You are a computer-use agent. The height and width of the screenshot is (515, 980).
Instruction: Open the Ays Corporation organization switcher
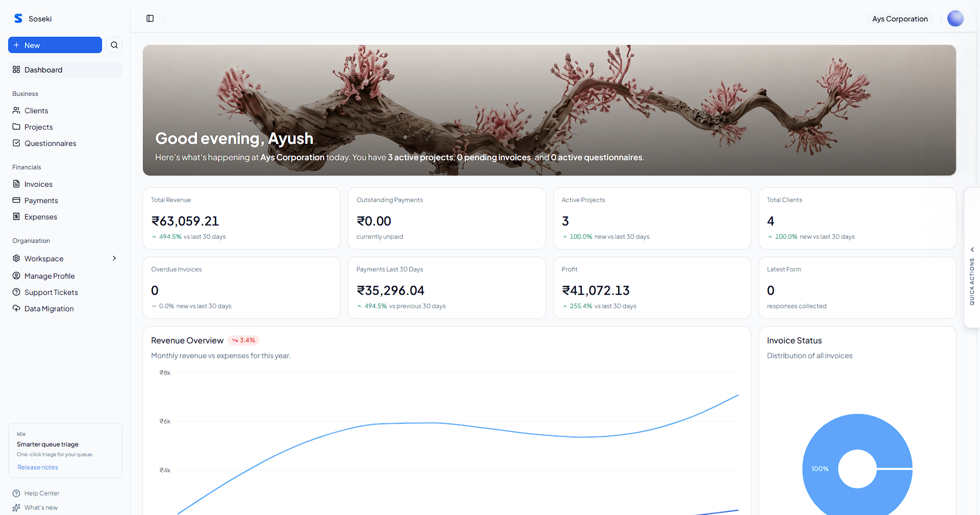[900, 19]
